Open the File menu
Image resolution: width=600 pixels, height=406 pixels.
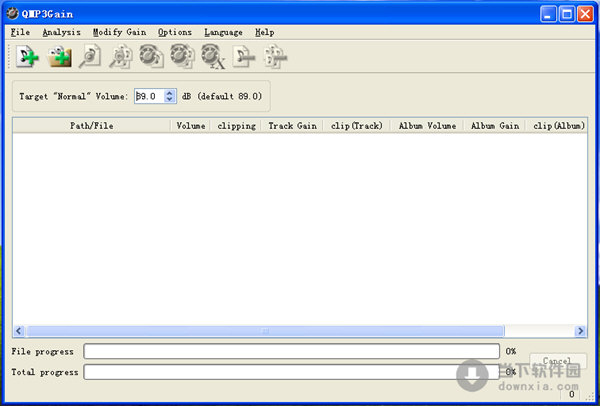20,33
